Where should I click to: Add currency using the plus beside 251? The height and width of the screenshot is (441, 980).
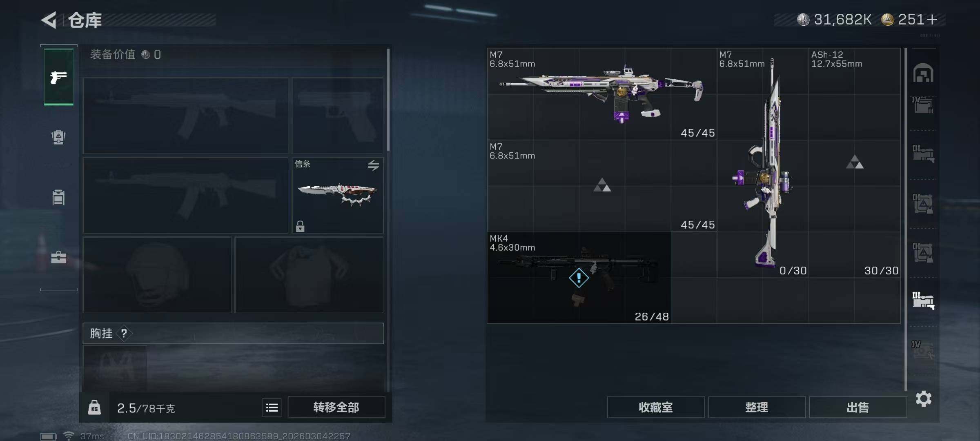[x=932, y=19]
